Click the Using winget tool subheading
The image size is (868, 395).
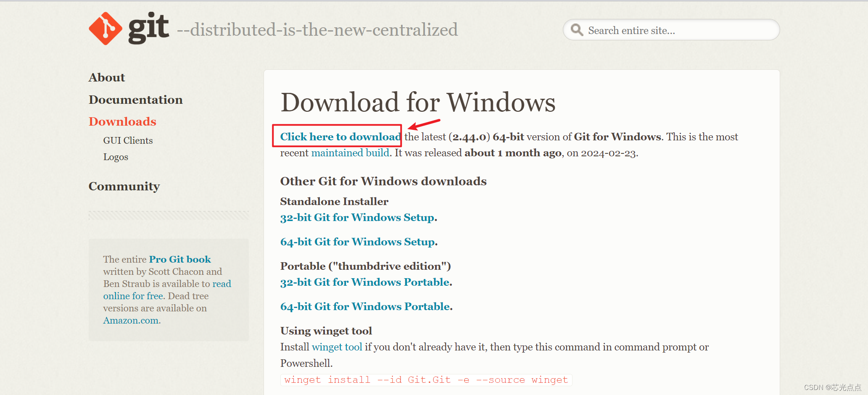point(326,331)
